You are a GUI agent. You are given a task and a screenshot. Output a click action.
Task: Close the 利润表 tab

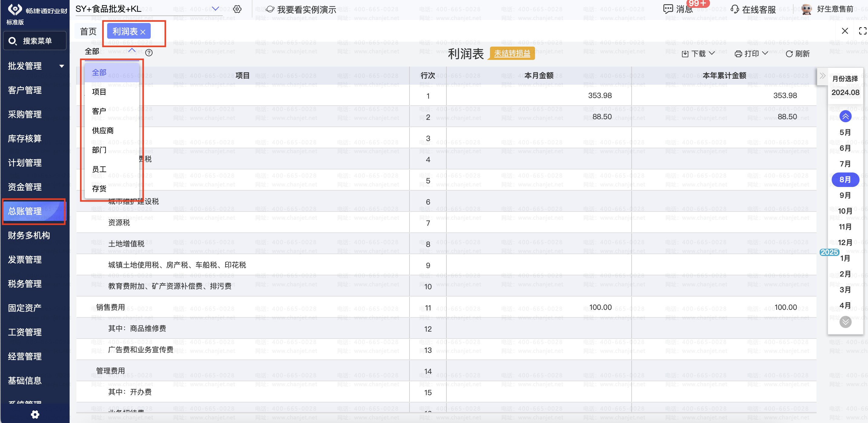pos(143,32)
